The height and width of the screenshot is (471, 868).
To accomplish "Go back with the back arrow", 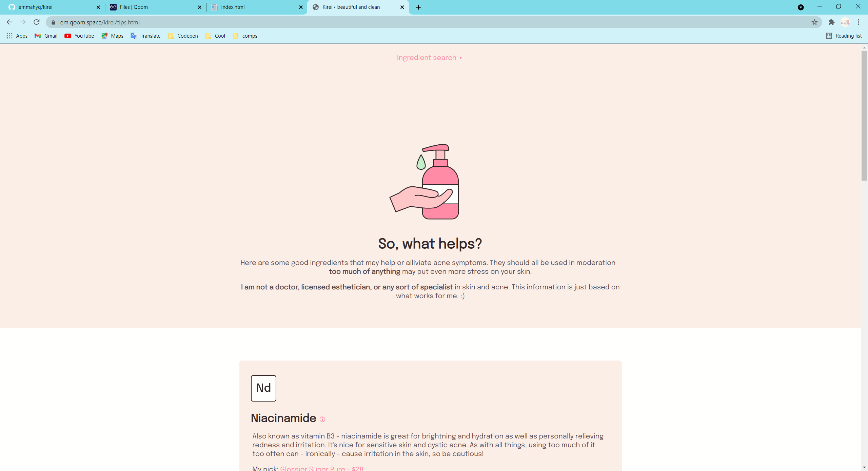I will (x=9, y=22).
